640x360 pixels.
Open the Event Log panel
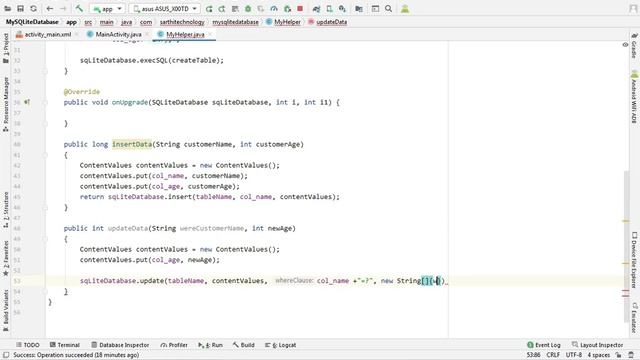pyautogui.click(x=544, y=345)
